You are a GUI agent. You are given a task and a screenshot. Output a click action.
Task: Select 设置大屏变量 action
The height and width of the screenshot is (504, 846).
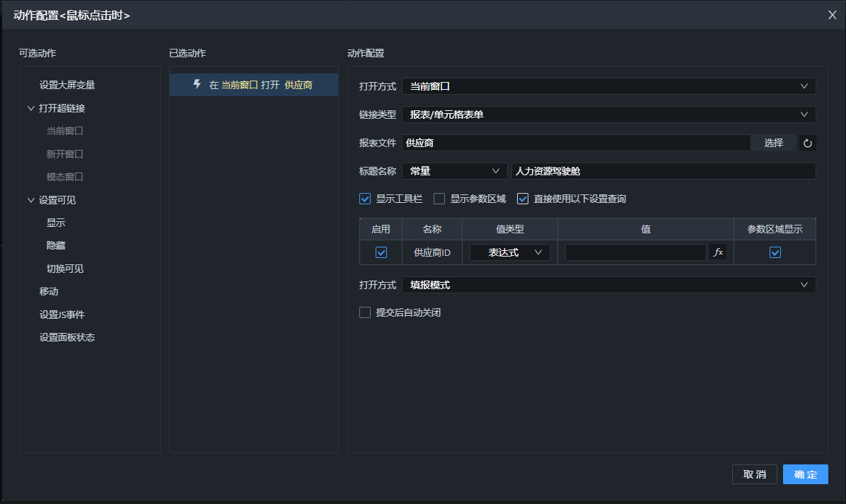point(67,85)
